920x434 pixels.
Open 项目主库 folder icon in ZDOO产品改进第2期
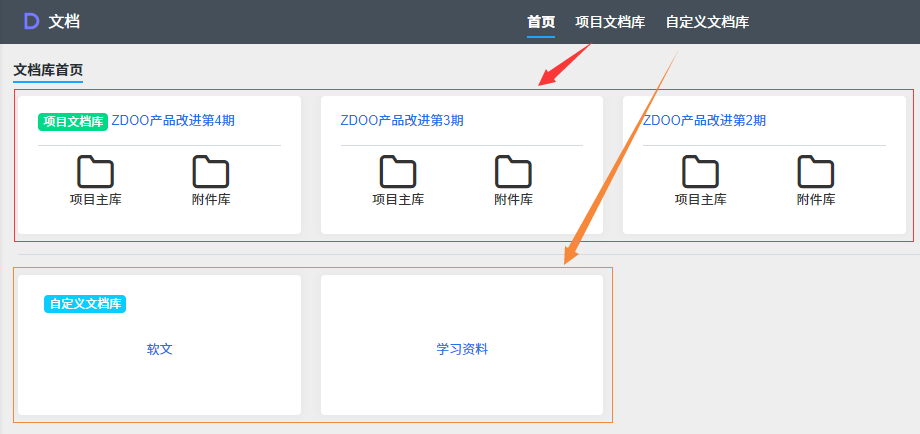[700, 172]
